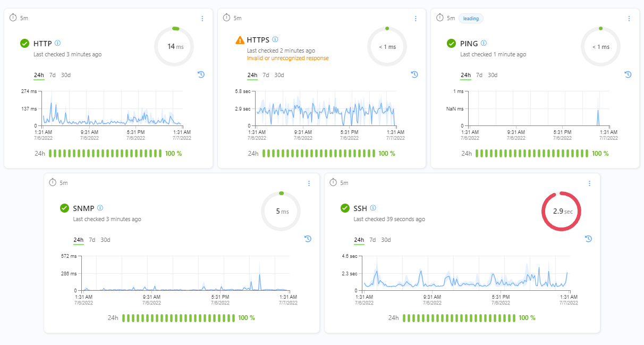Click the info icon next to SSH
Viewport: 644px width, 345px height.
coord(373,208)
